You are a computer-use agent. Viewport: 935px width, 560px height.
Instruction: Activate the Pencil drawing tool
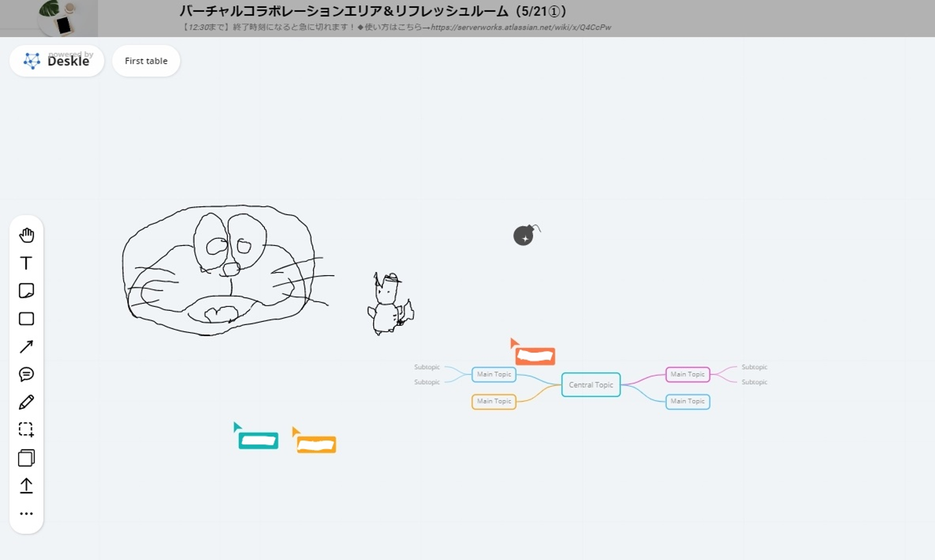27,402
